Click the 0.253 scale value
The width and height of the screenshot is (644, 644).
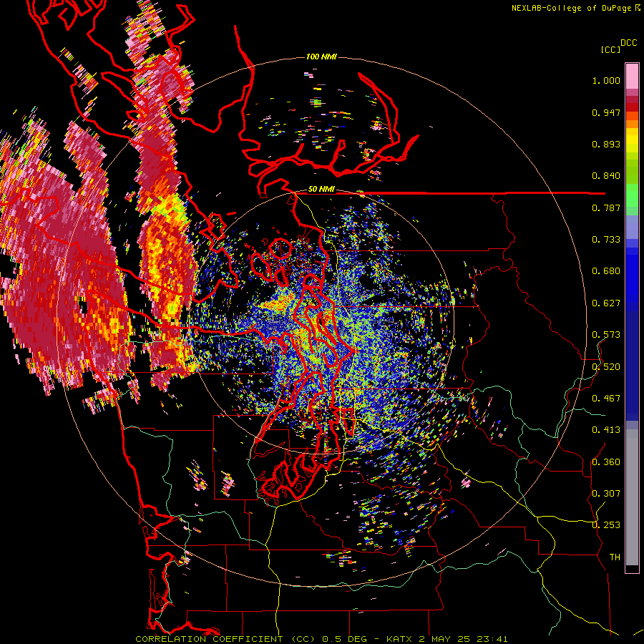606,525
